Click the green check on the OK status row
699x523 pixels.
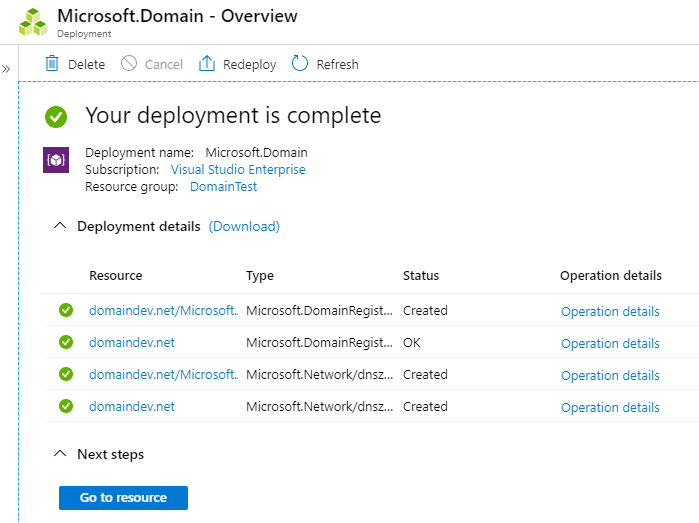tap(66, 342)
